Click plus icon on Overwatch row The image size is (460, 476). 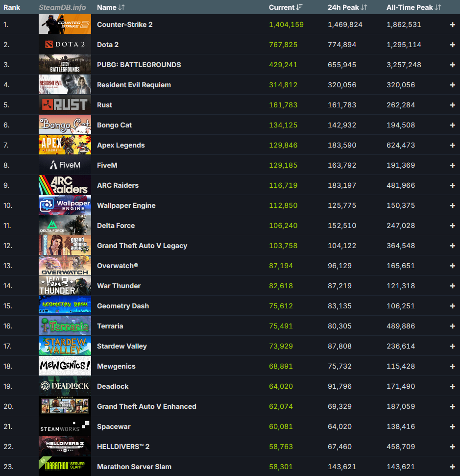[453, 266]
